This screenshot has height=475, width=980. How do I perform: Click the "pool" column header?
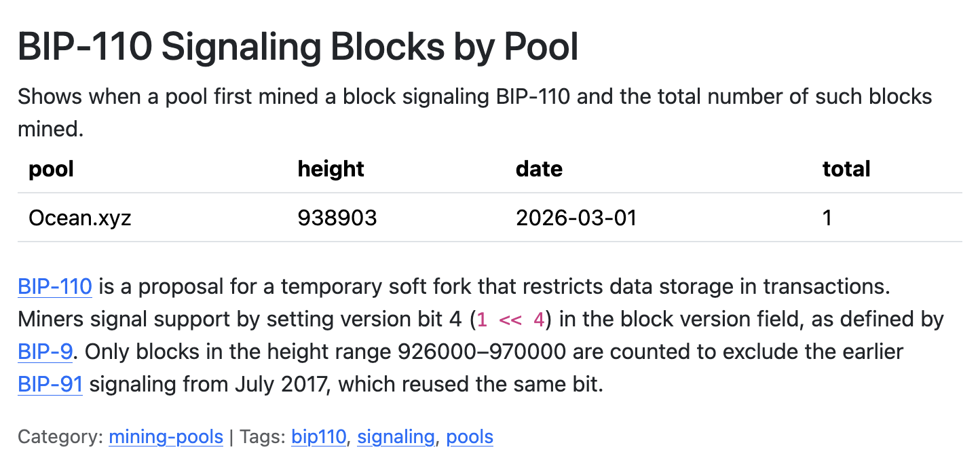[51, 169]
